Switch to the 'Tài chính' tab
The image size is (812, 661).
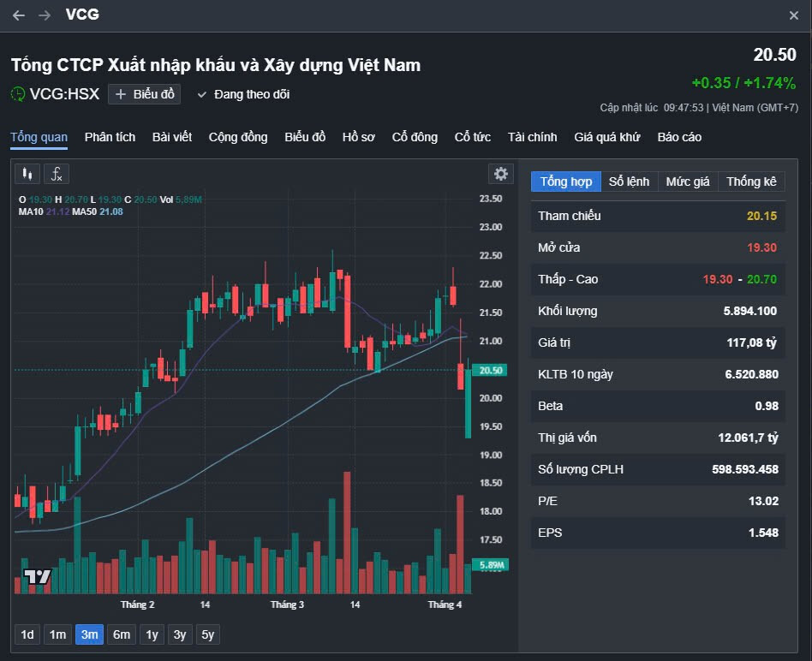point(532,137)
